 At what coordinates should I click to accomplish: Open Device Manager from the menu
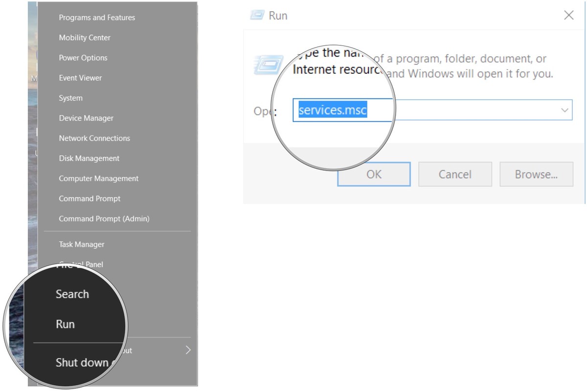point(86,118)
